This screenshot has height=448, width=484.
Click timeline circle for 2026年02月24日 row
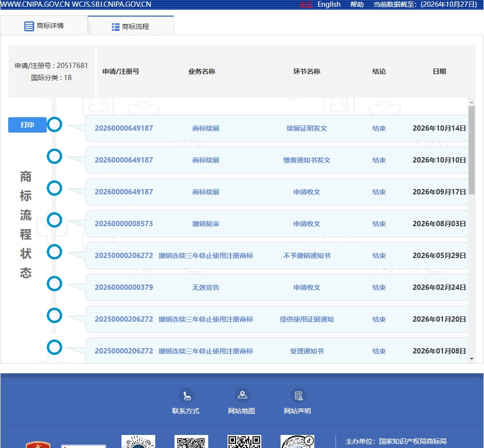coord(54,284)
